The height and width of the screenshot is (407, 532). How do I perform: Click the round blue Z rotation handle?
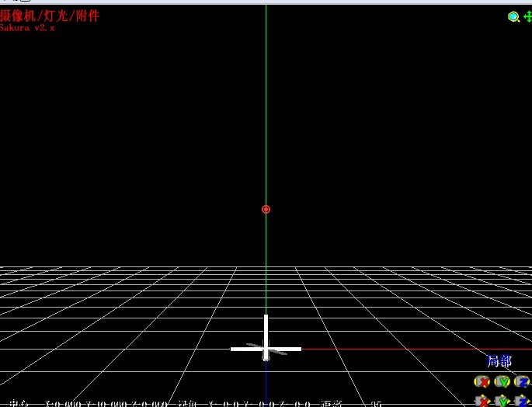click(x=522, y=382)
